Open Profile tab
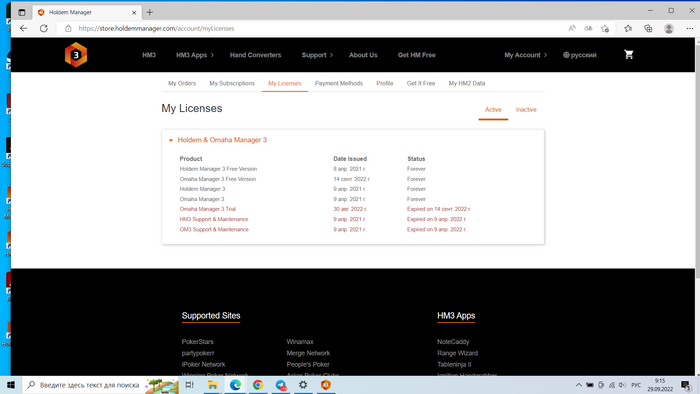Viewport: 700px width, 394px height. coord(384,83)
